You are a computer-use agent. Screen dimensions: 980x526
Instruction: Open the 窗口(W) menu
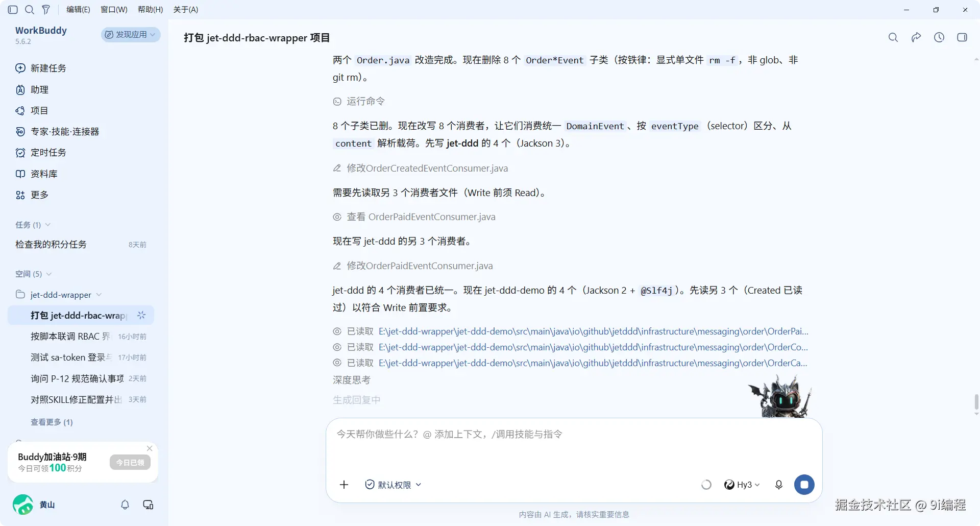pyautogui.click(x=114, y=10)
